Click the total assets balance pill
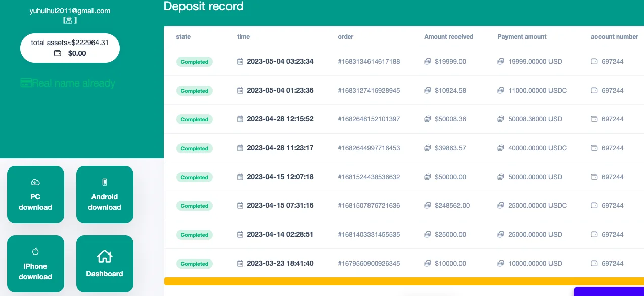Image resolution: width=644 pixels, height=296 pixels. [x=70, y=48]
